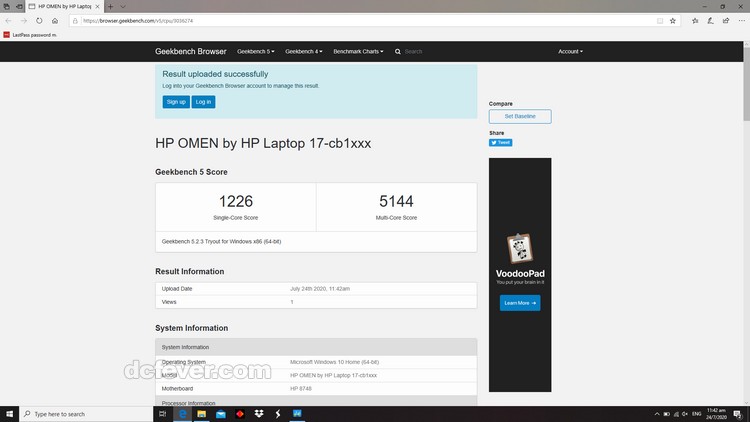Click the set these tabs aside icon
Image resolution: width=750 pixels, height=422 pixels.
19,6
